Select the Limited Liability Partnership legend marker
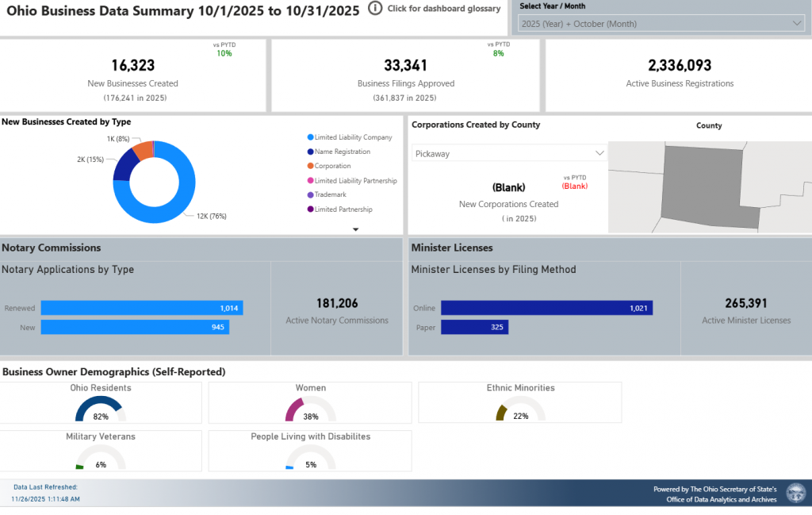This screenshot has width=812, height=515. pyautogui.click(x=309, y=181)
